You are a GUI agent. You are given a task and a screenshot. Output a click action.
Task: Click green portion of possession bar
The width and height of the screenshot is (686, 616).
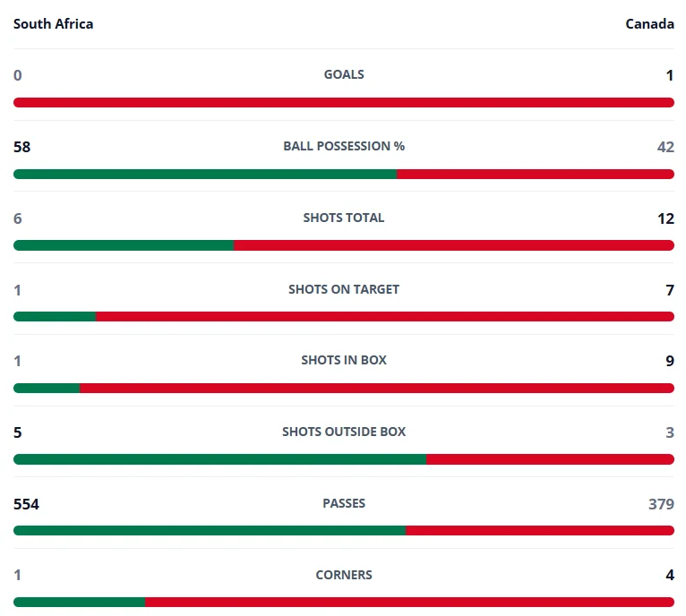[205, 174]
